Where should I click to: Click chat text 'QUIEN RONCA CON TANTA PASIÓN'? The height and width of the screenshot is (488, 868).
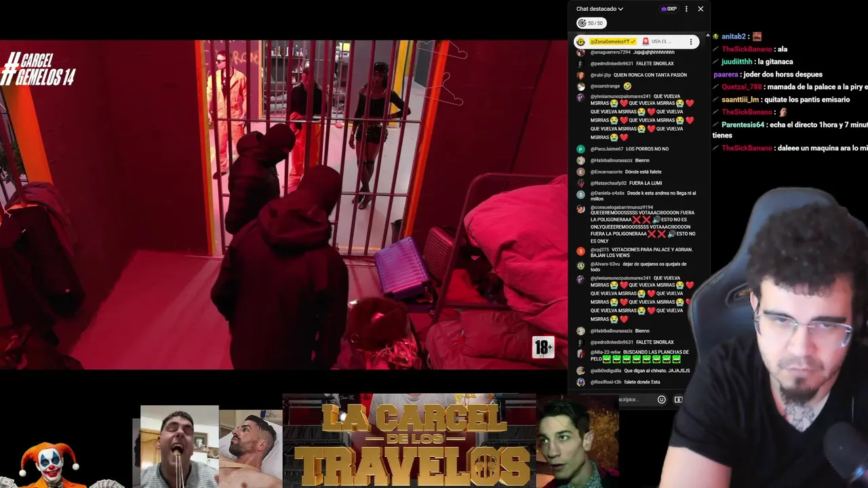pos(650,75)
